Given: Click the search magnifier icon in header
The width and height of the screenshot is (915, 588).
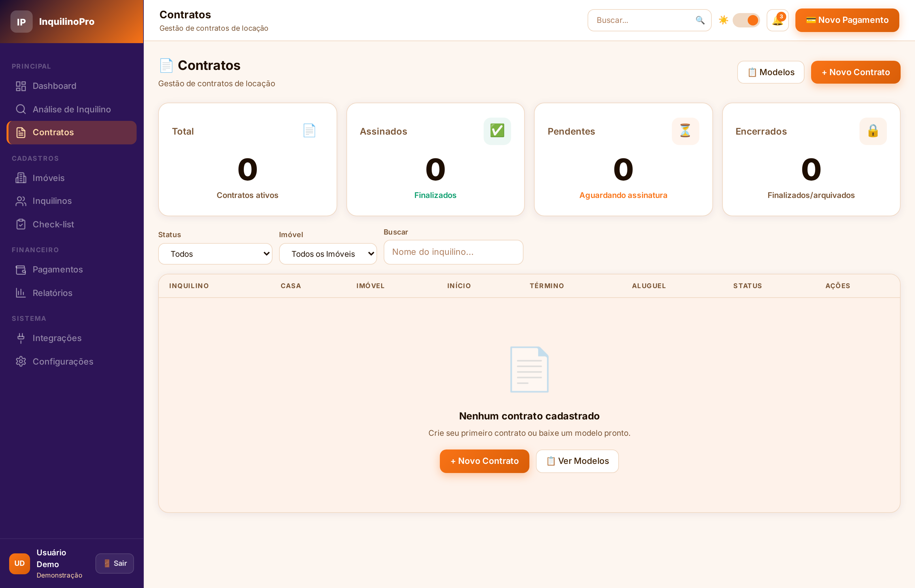Looking at the screenshot, I should tap(700, 20).
